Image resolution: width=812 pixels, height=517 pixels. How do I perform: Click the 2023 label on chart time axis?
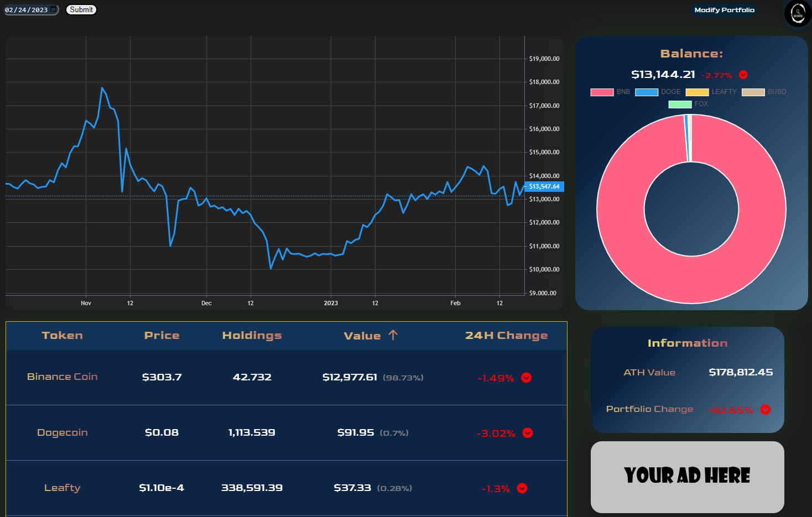pyautogui.click(x=331, y=303)
